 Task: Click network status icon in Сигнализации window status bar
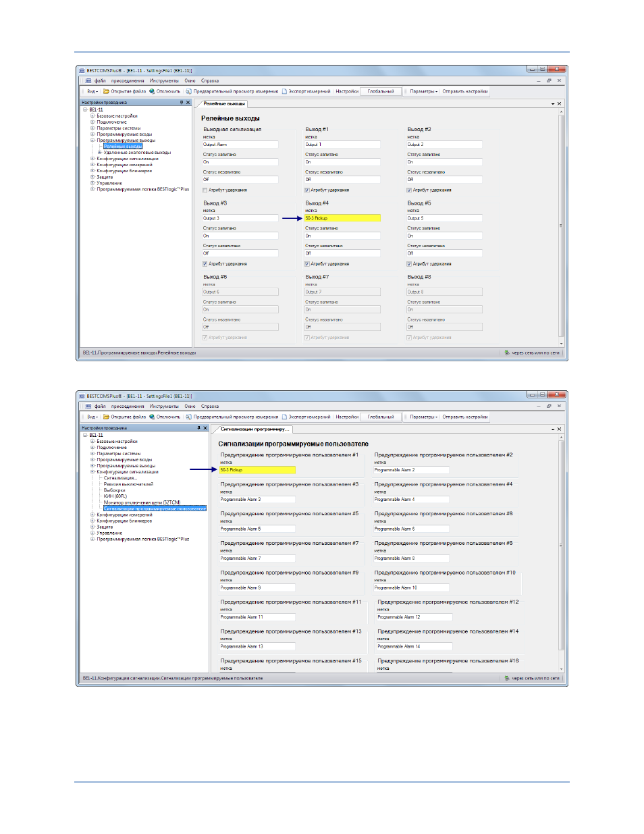[x=507, y=678]
